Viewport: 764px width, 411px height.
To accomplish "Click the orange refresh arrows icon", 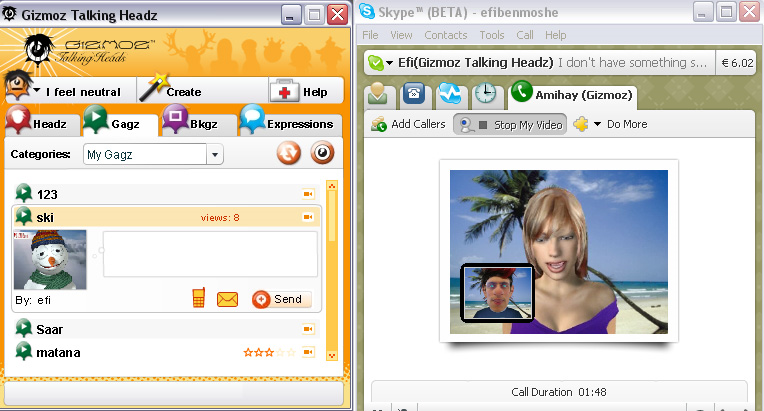I will point(289,153).
